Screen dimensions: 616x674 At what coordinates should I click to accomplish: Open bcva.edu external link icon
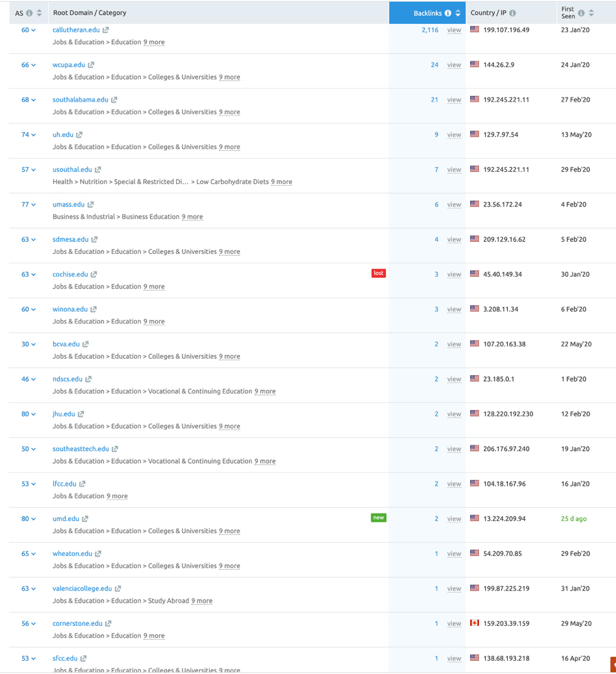tap(85, 344)
